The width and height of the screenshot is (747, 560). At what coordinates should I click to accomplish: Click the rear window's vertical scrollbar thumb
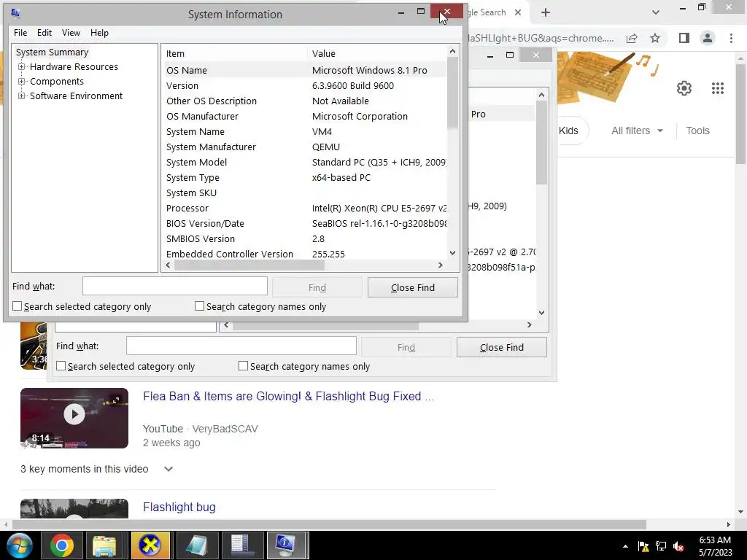pyautogui.click(x=541, y=143)
